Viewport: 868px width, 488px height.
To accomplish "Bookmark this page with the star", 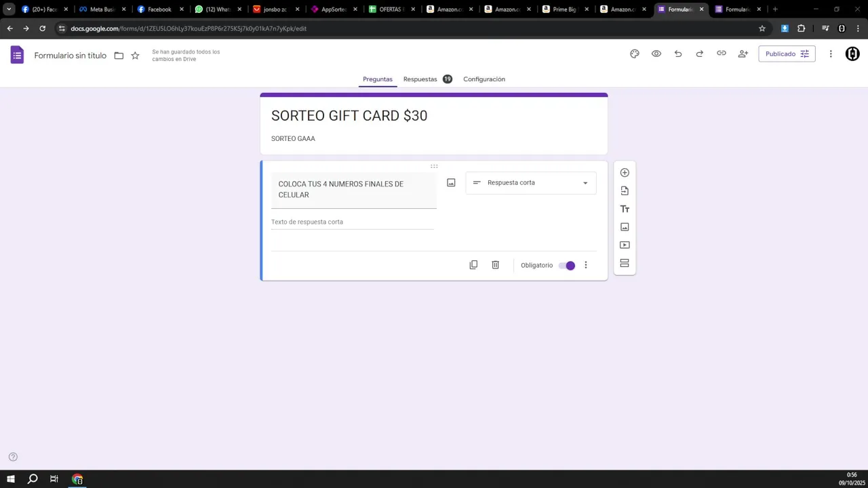I will point(762,28).
